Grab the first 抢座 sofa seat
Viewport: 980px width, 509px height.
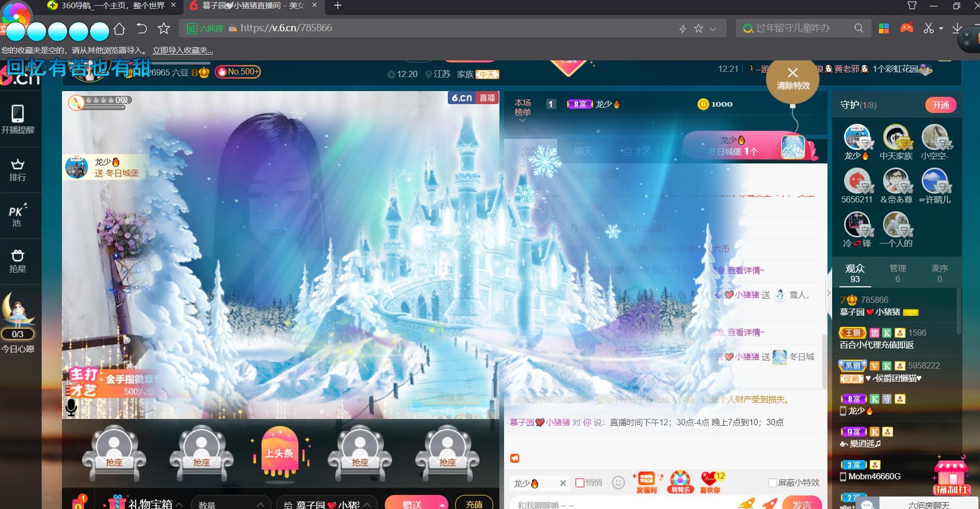pos(114,452)
